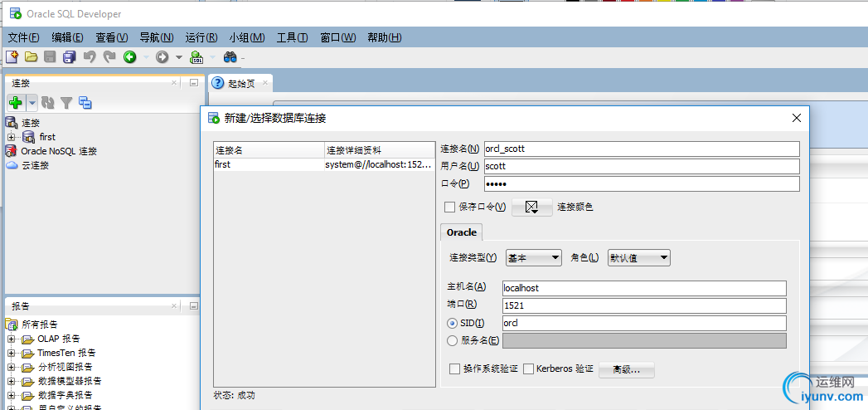Click the Save toolbar icon
This screenshot has width=868, height=410.
click(50, 56)
